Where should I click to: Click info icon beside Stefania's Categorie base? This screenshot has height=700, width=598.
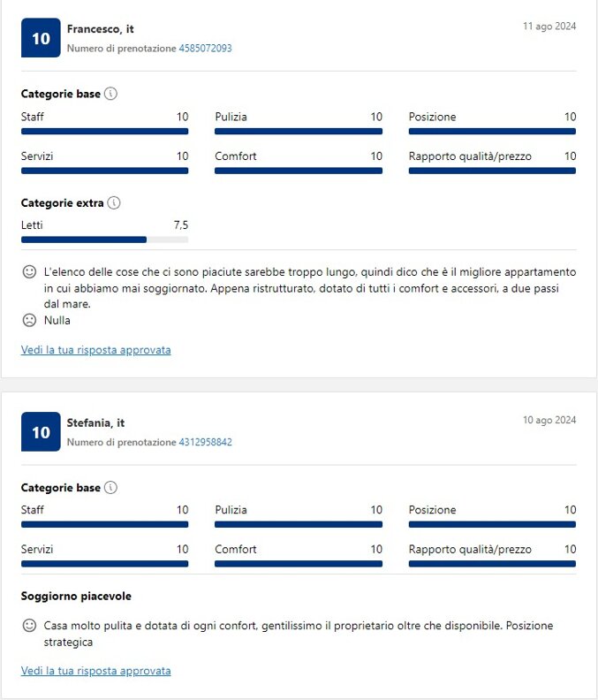point(110,488)
